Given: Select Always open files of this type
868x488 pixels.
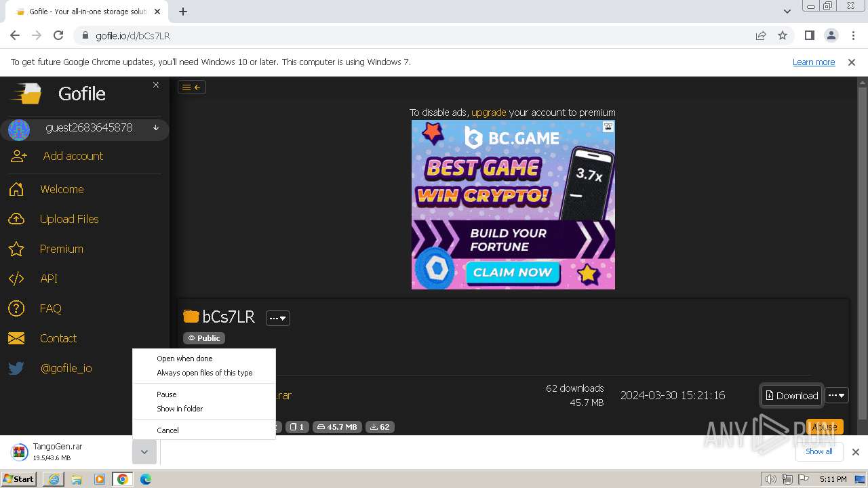Looking at the screenshot, I should point(204,373).
